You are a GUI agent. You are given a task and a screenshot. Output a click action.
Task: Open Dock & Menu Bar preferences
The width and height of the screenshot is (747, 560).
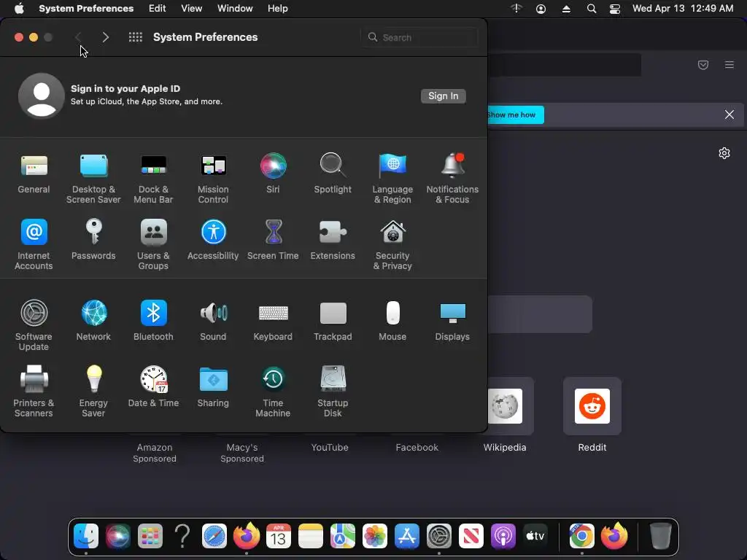[153, 179]
